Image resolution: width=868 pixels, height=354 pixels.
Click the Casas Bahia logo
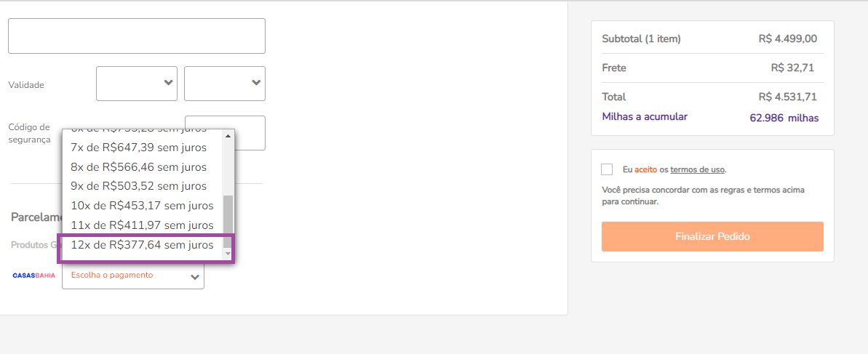pos(33,275)
